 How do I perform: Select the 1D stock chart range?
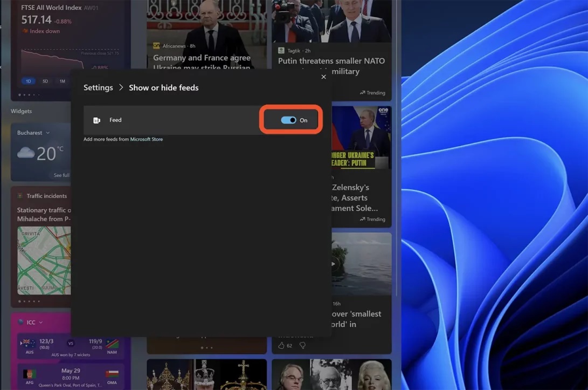point(29,81)
